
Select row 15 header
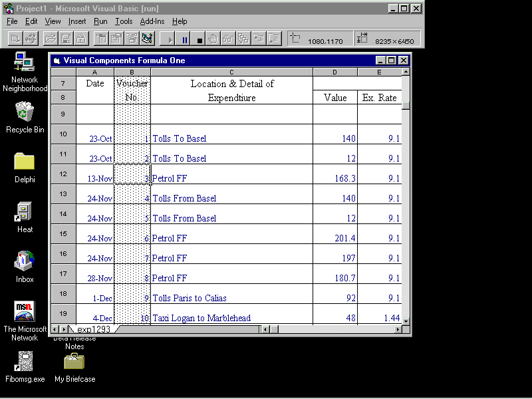click(63, 234)
